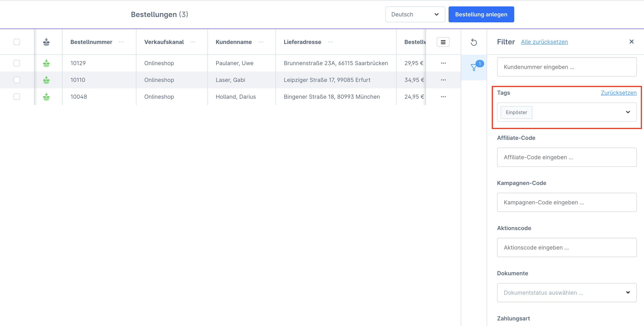Click the Bestellung anlegen button
Screen dimensions: 644x326
point(481,15)
